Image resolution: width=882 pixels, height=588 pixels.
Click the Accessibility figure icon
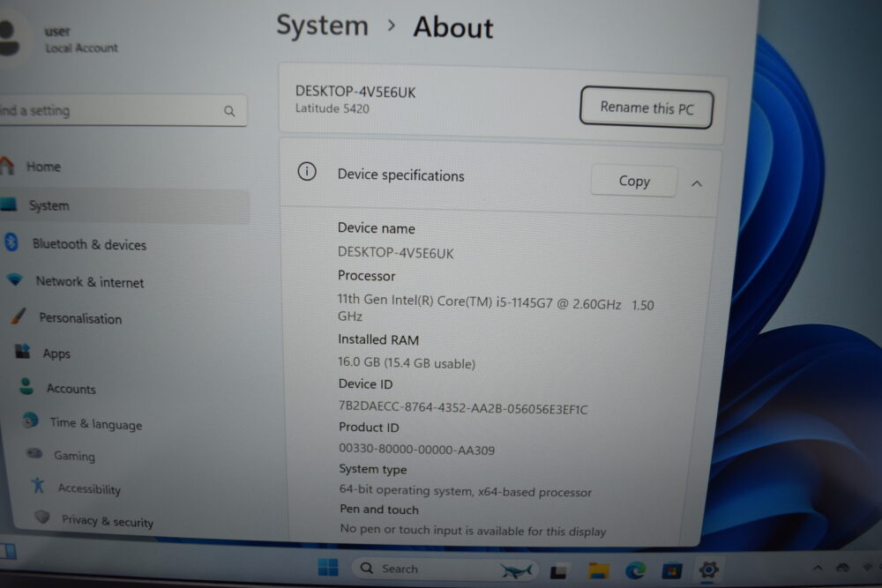pyautogui.click(x=38, y=485)
